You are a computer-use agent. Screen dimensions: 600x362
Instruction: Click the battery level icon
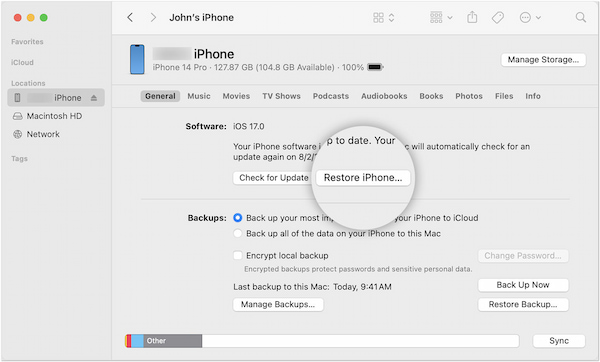[x=375, y=67]
